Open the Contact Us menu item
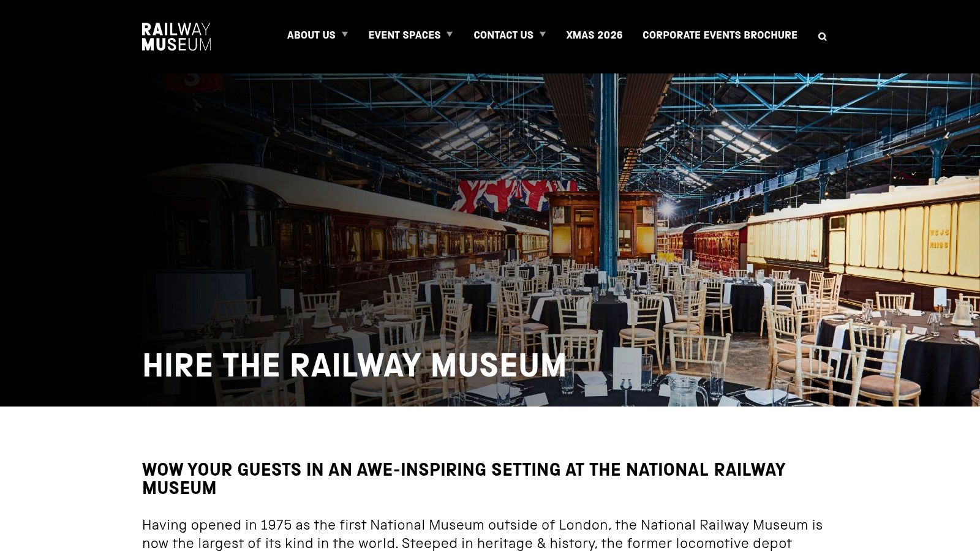 (x=503, y=36)
